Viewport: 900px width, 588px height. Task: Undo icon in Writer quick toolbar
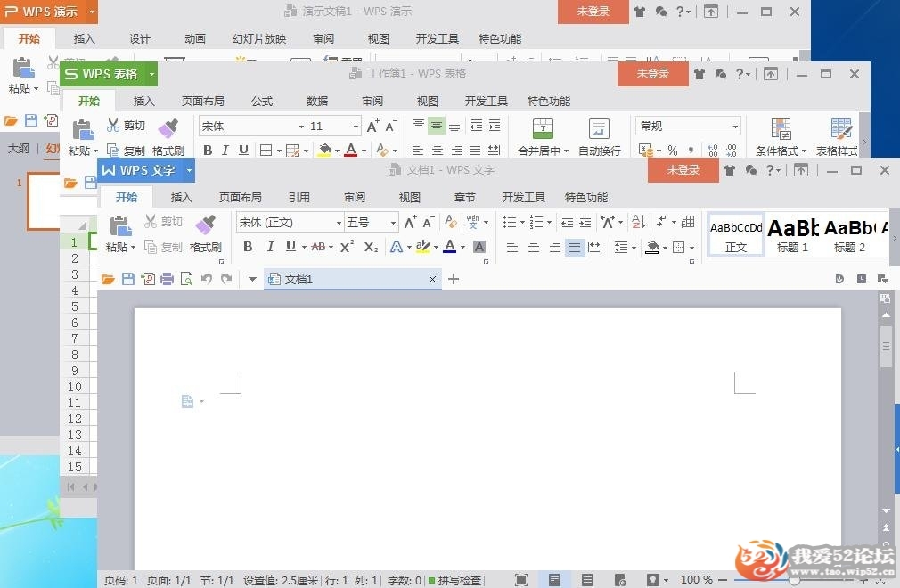click(207, 280)
